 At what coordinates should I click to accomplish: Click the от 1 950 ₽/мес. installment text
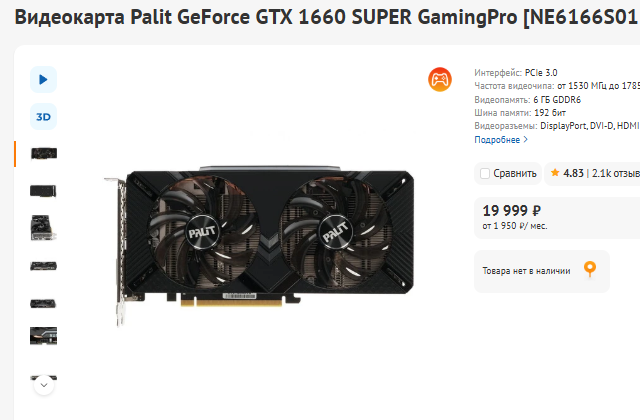coord(515,226)
